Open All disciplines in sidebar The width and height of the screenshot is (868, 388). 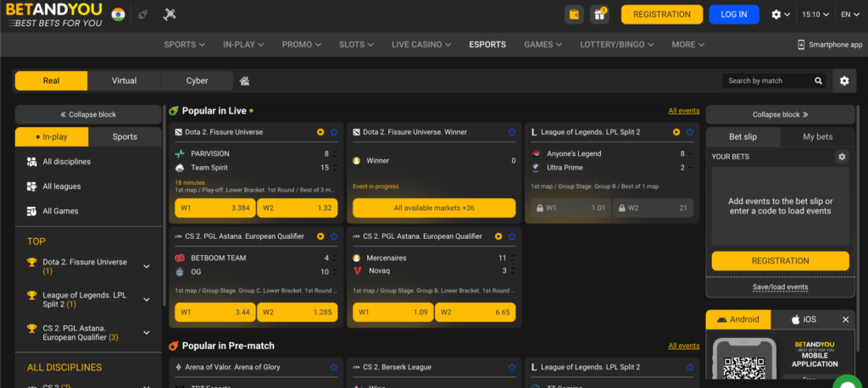[x=88, y=162]
